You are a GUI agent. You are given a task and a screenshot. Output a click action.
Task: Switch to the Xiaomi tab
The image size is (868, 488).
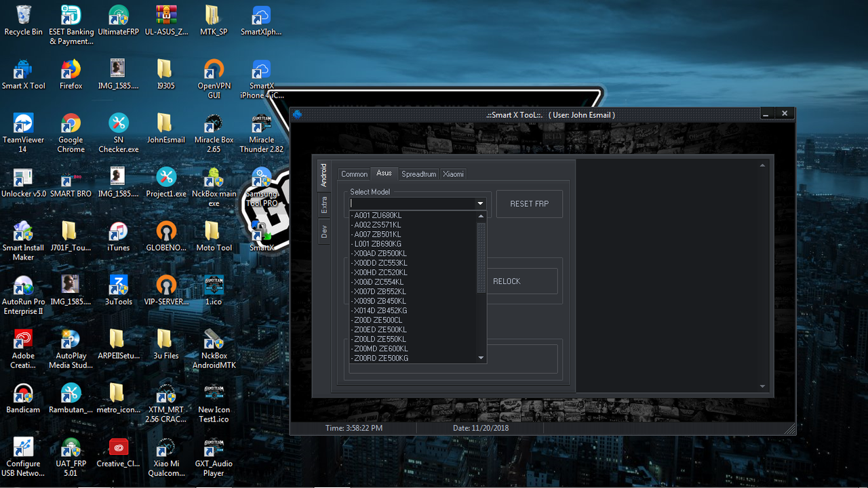click(454, 174)
